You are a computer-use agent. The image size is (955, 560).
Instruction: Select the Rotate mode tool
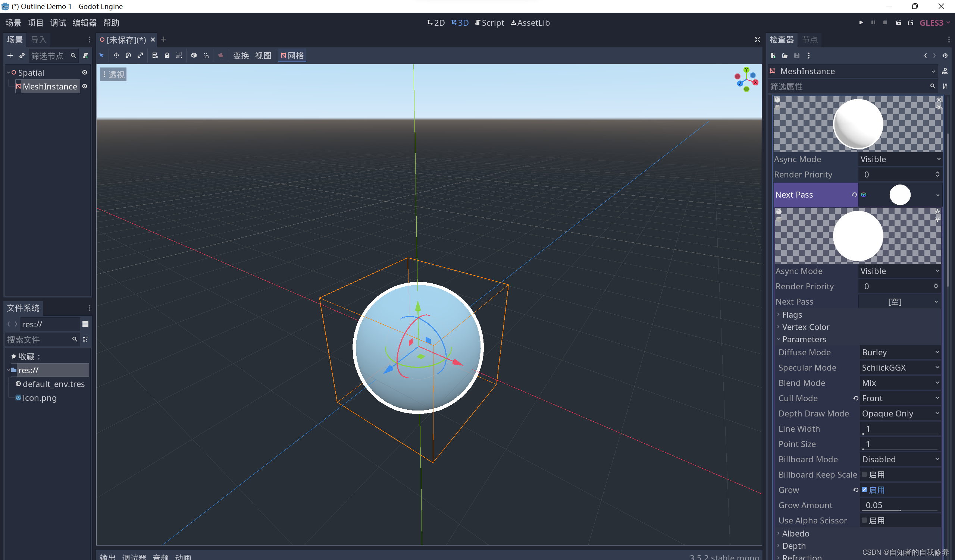pyautogui.click(x=128, y=55)
